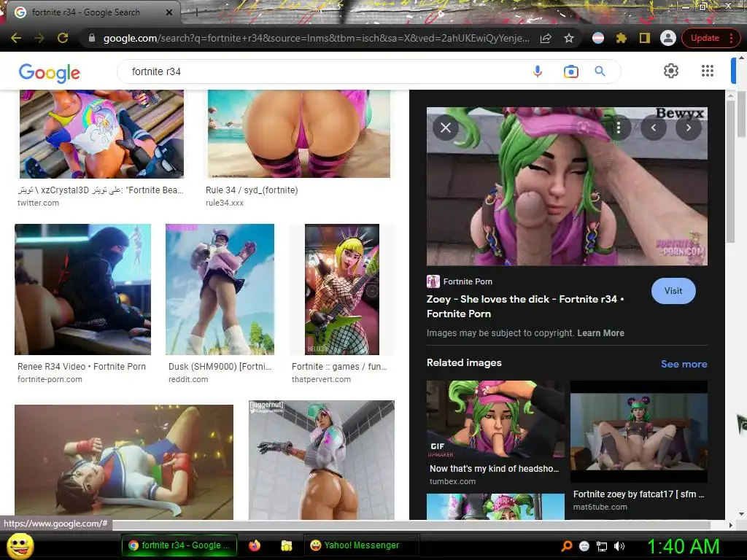
Task: Open the folder icon on the taskbar
Action: (286, 545)
